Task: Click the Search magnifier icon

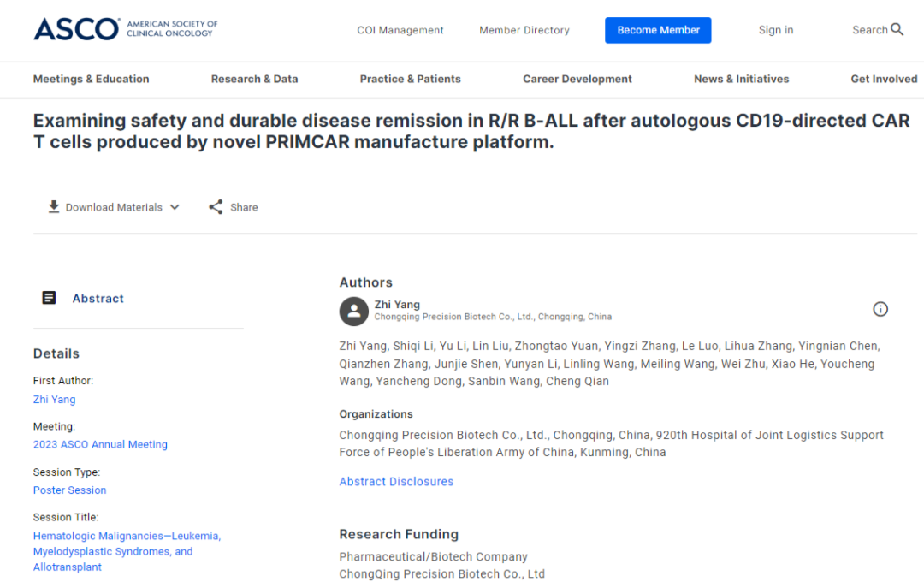Action: pyautogui.click(x=897, y=30)
